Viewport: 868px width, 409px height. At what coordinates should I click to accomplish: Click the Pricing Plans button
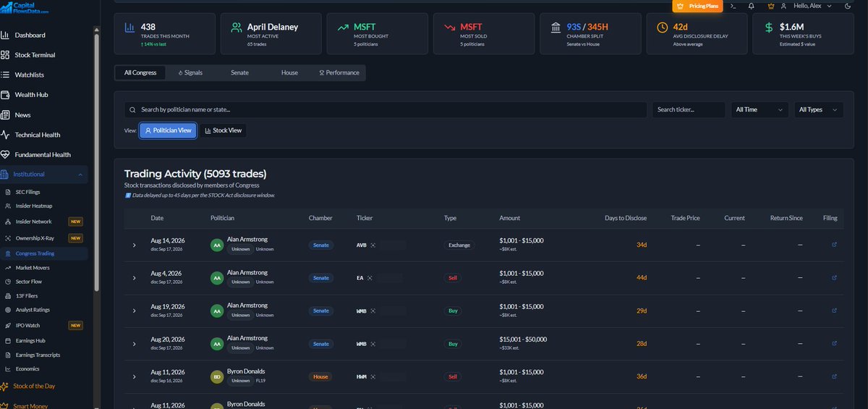pos(698,6)
